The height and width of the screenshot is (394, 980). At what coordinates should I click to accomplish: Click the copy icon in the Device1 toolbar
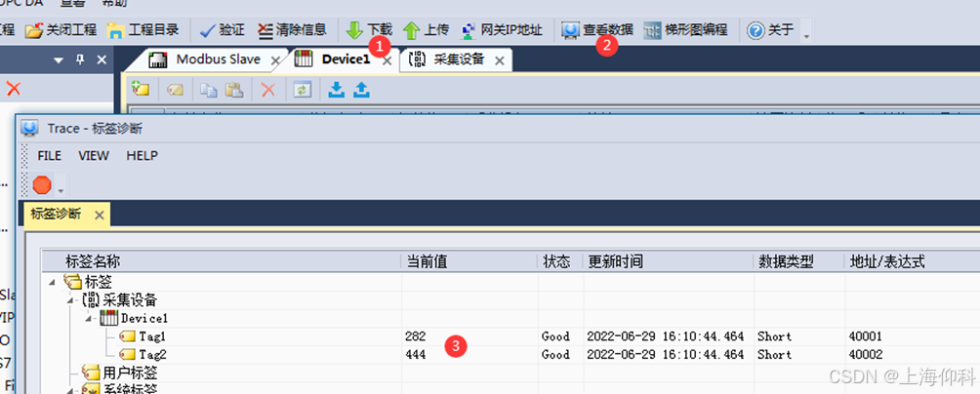(x=208, y=91)
